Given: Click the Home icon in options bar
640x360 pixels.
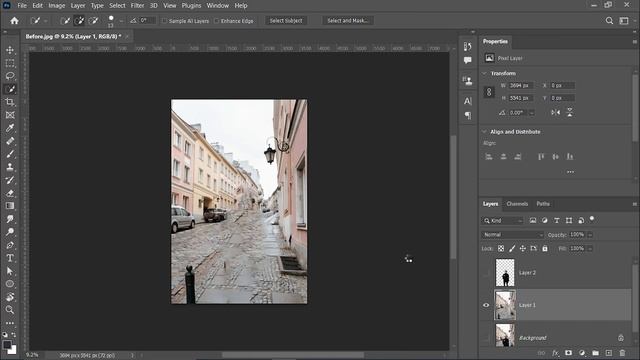Looking at the screenshot, I should tap(14, 21).
